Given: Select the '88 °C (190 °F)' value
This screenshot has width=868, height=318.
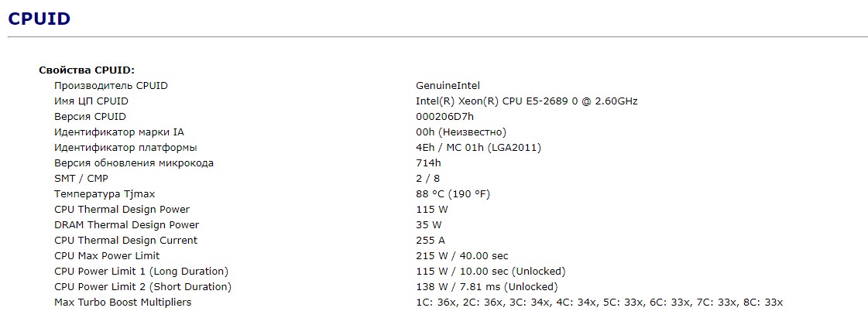Looking at the screenshot, I should point(453,193).
